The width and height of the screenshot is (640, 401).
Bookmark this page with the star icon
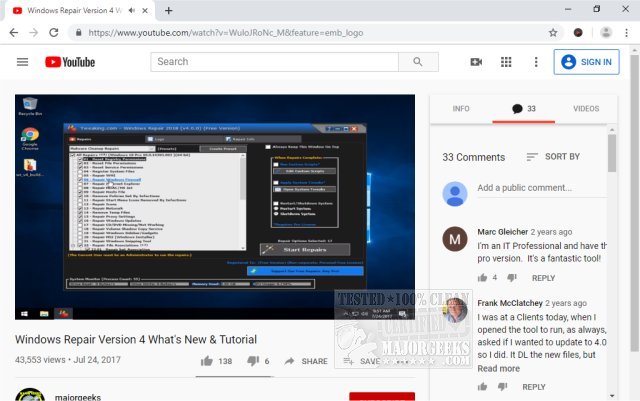[553, 33]
